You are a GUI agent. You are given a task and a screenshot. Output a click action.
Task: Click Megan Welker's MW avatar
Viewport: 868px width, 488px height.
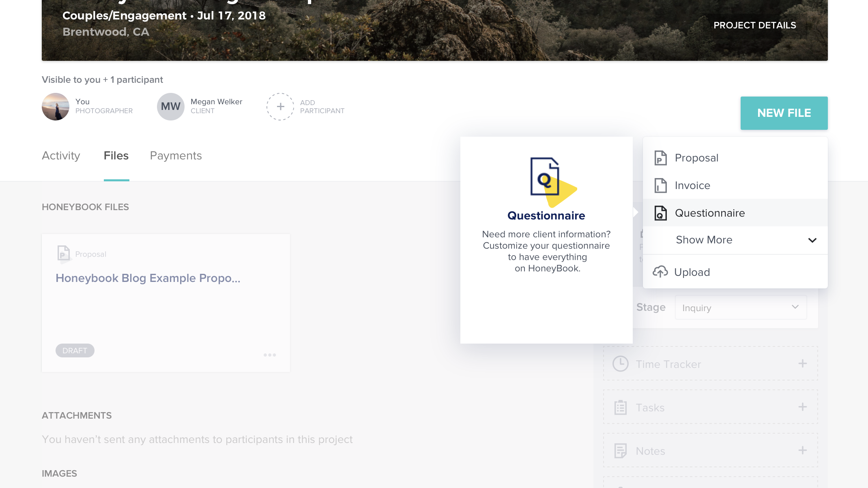pos(171,107)
